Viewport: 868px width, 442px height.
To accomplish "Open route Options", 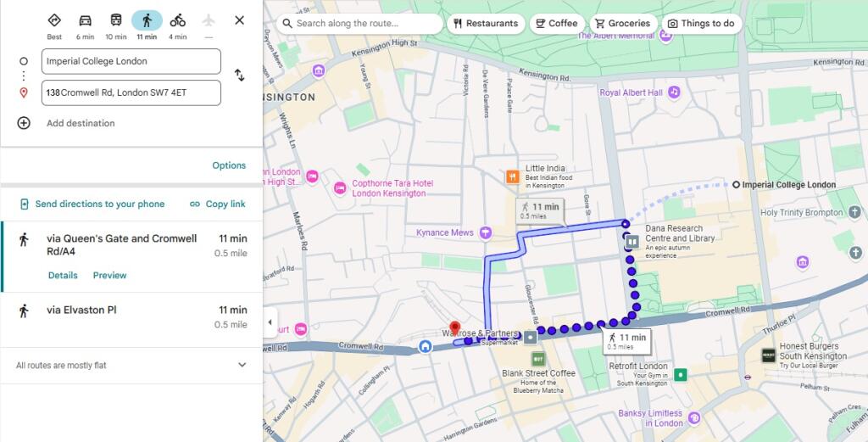I will (x=229, y=165).
